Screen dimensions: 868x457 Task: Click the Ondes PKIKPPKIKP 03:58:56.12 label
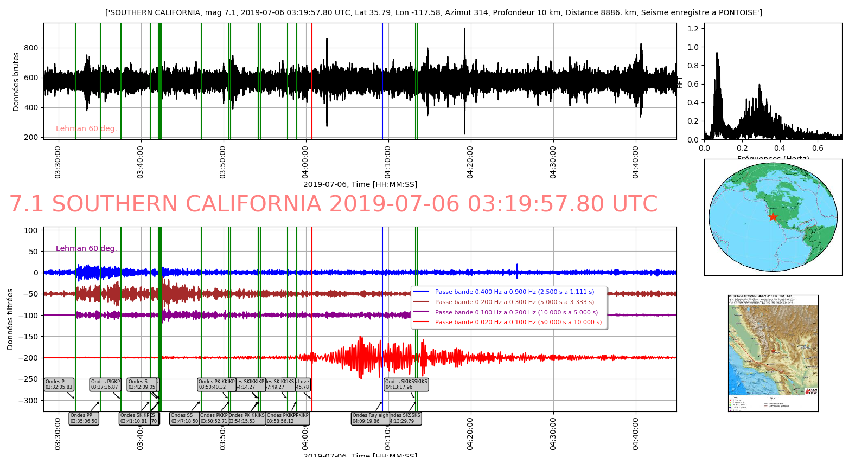tap(288, 418)
